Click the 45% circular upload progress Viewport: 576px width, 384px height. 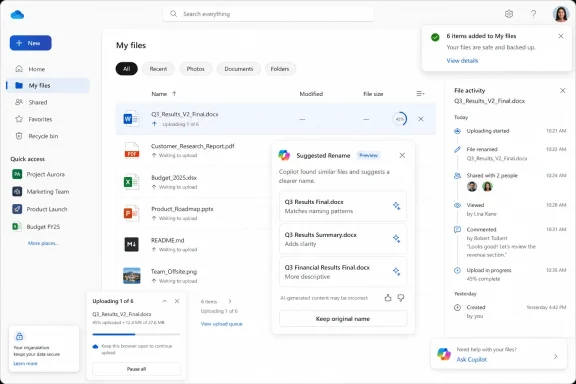[x=400, y=119]
